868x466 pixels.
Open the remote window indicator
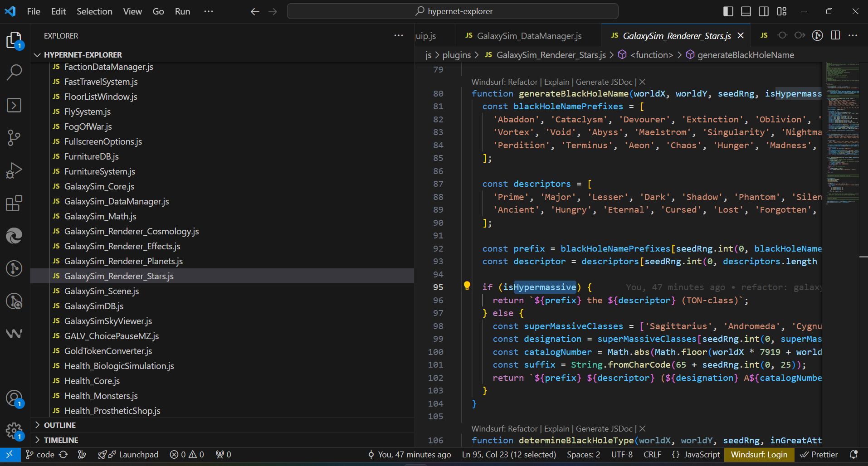(x=10, y=455)
